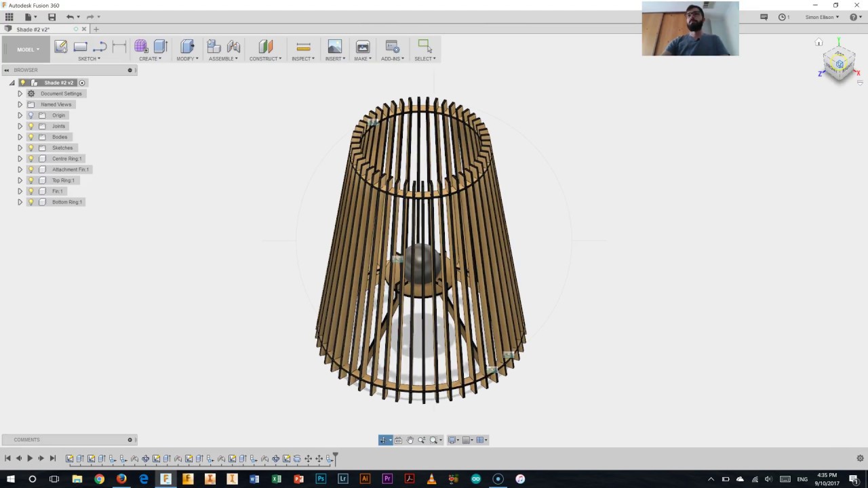Open the ASSEMBLE menu
The width and height of the screenshot is (868, 488).
tap(223, 59)
